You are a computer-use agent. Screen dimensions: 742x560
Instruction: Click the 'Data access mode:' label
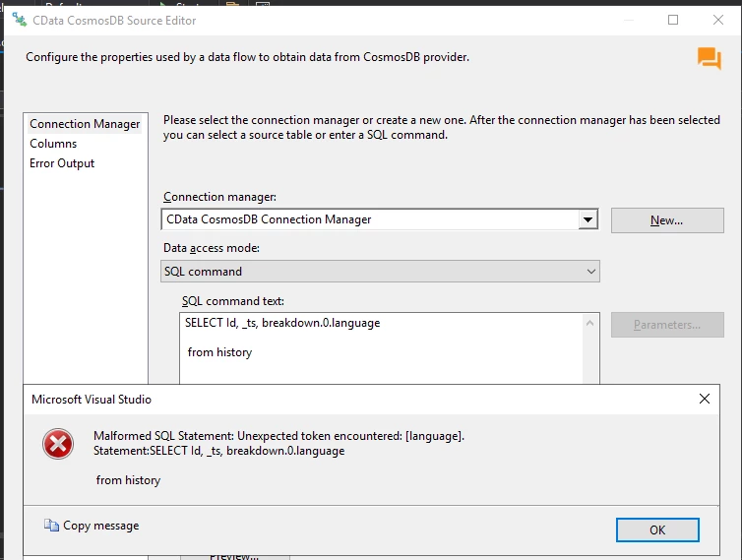[x=211, y=248]
